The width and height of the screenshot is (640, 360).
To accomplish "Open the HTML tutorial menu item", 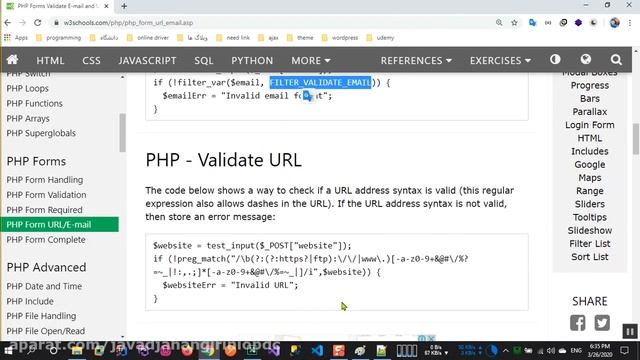I will 50,60.
